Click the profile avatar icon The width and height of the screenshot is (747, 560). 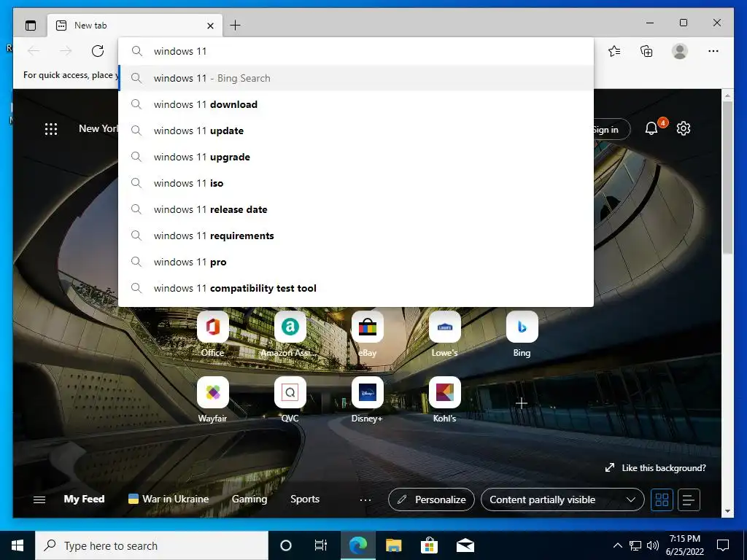point(680,51)
